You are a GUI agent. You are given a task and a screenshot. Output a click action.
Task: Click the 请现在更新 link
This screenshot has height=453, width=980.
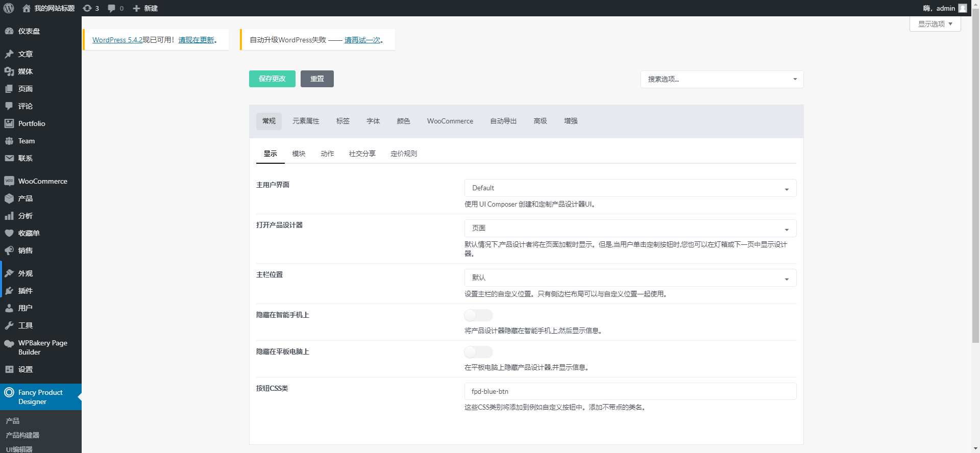tap(196, 40)
